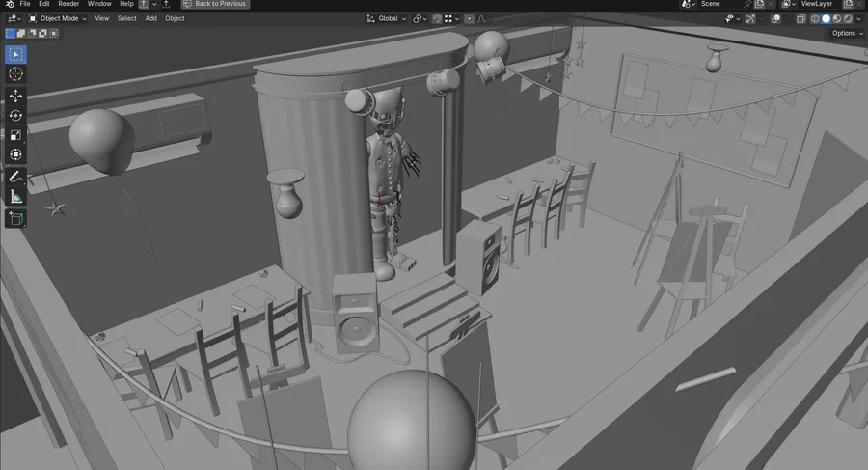Screen dimensions: 868x470
Task: Open the viewport Select menu
Action: [126, 19]
